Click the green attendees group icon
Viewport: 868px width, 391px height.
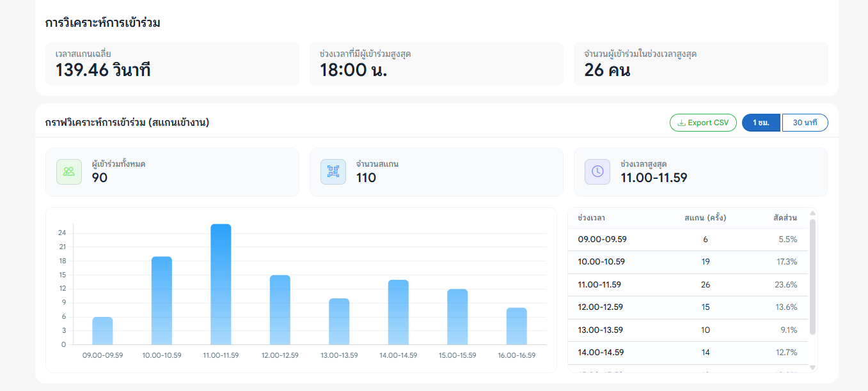pyautogui.click(x=69, y=172)
